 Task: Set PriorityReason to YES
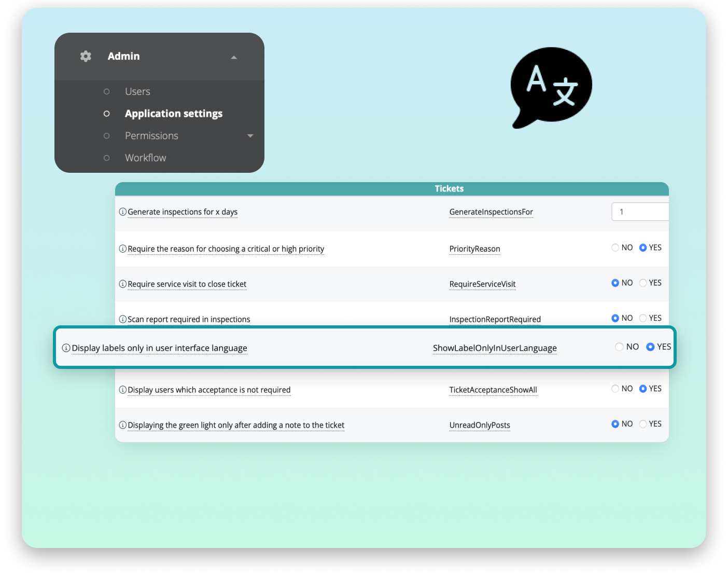pyautogui.click(x=643, y=248)
